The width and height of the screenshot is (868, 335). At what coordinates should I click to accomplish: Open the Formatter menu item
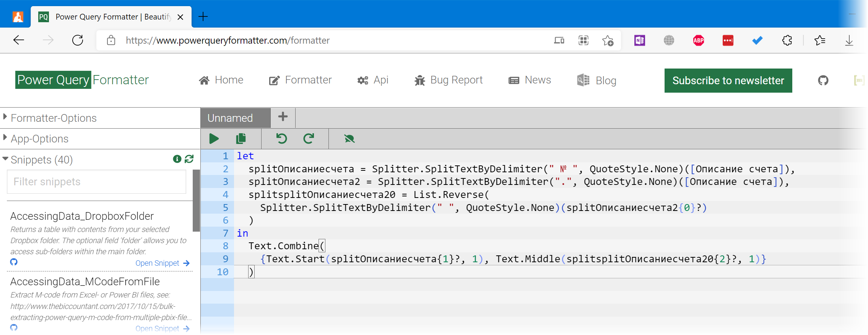click(300, 80)
